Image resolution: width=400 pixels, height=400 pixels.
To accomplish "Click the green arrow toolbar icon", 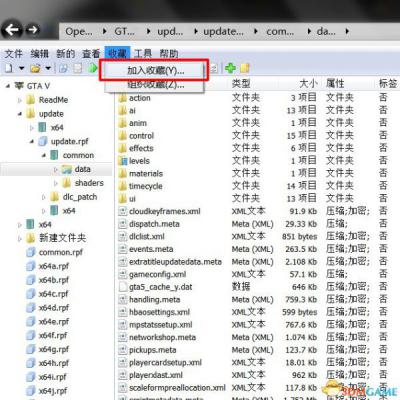I will 93,68.
